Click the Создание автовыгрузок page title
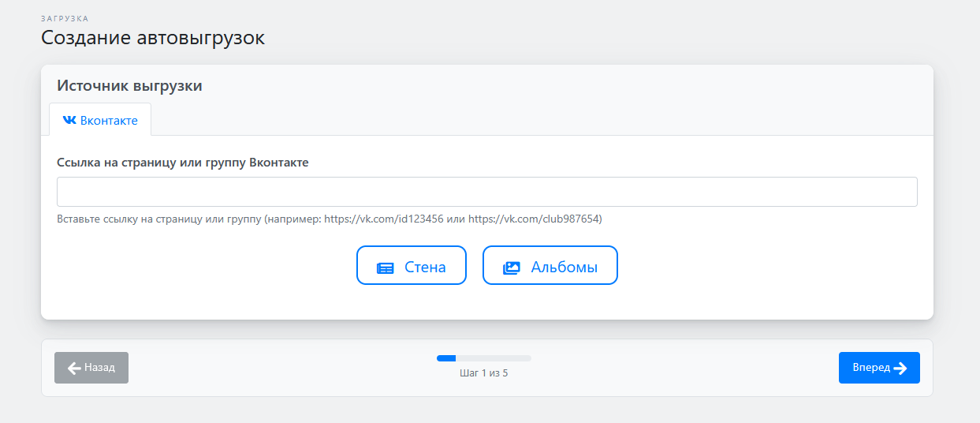 pos(153,37)
